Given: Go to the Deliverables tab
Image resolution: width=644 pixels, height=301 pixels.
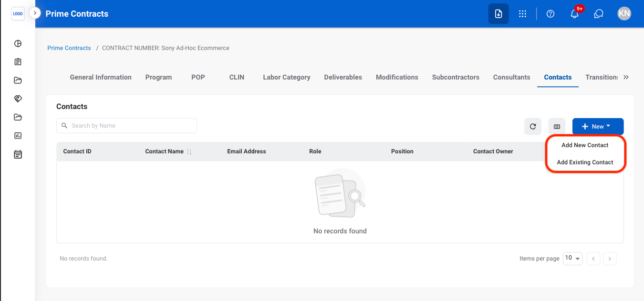Looking at the screenshot, I should (x=343, y=77).
